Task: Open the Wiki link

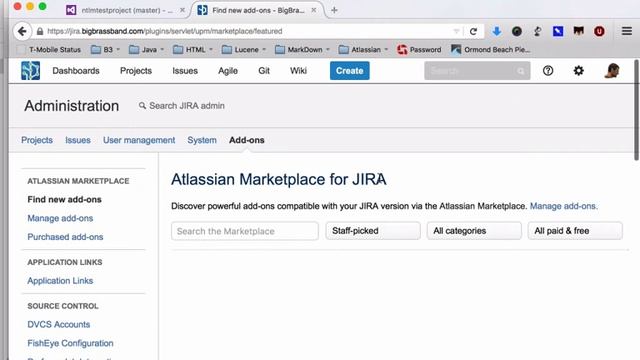Action: [x=298, y=71]
